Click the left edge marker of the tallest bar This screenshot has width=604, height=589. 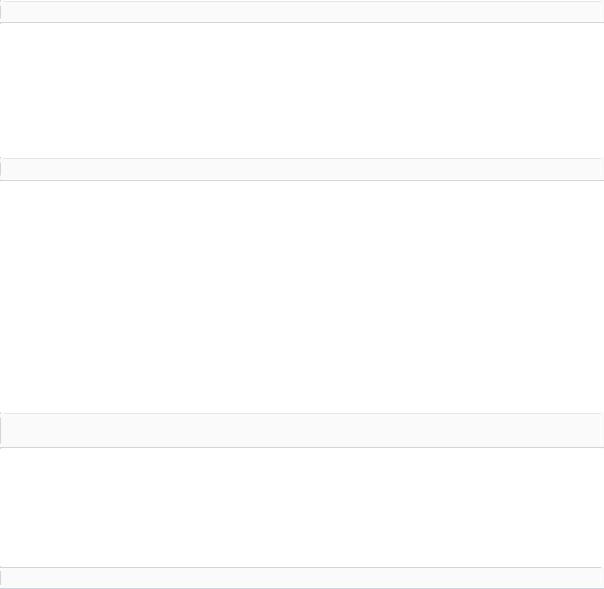(1, 430)
